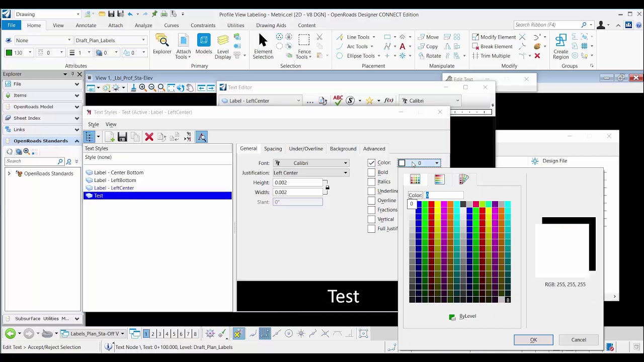Click the spell check icon in Text Editor

[338, 101]
